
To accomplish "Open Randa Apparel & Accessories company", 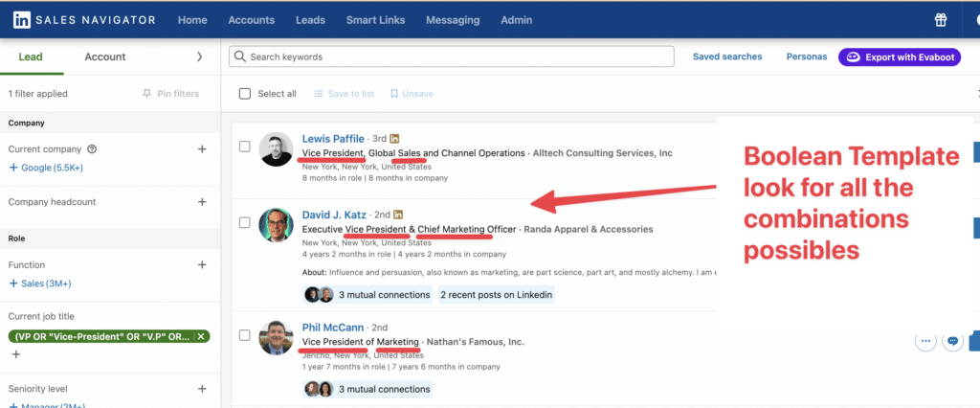I will coord(589,229).
